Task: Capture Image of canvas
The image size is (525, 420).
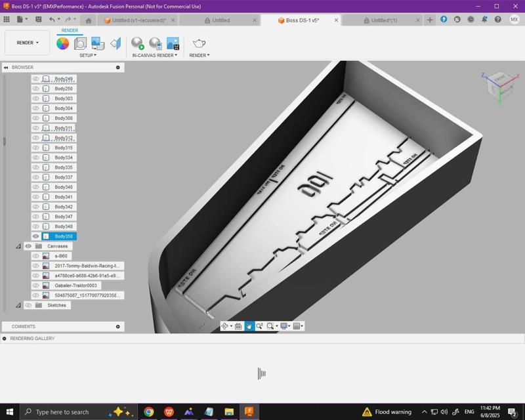Action: (x=173, y=43)
